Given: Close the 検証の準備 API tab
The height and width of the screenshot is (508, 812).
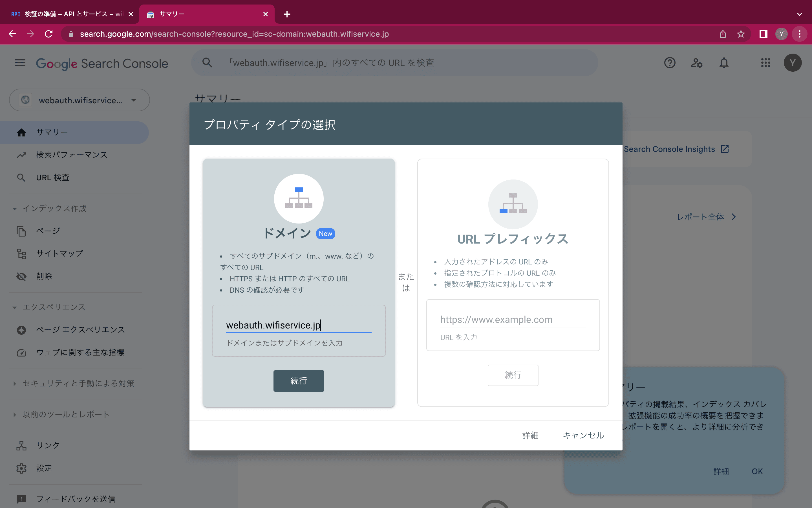Looking at the screenshot, I should pos(131,14).
